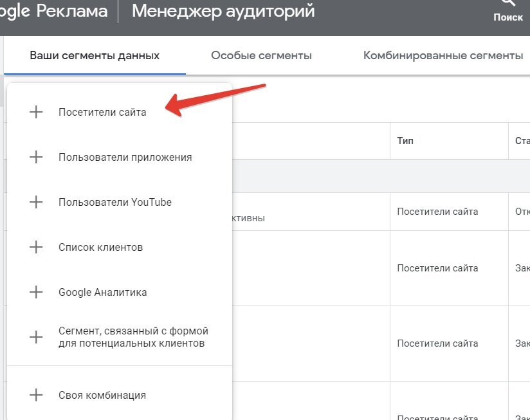Choose Своя комбинация option
Viewport: 530px width, 420px height.
click(120, 395)
